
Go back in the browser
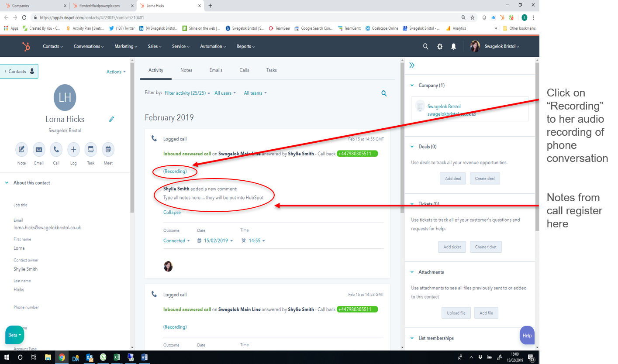point(6,17)
